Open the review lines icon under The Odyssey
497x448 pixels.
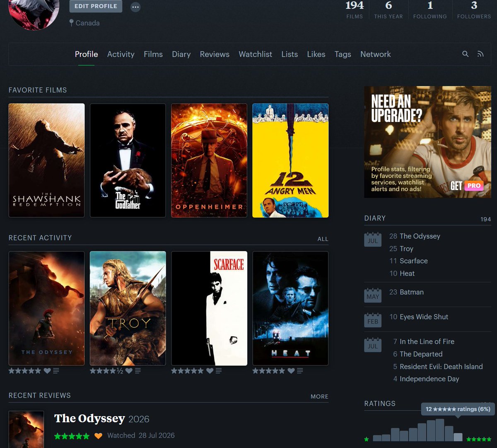pos(56,371)
